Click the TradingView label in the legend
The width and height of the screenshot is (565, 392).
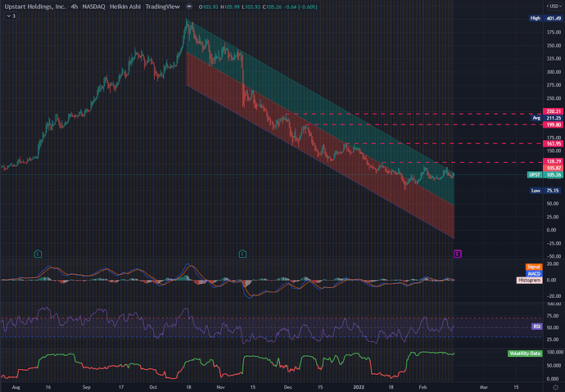pyautogui.click(x=162, y=7)
